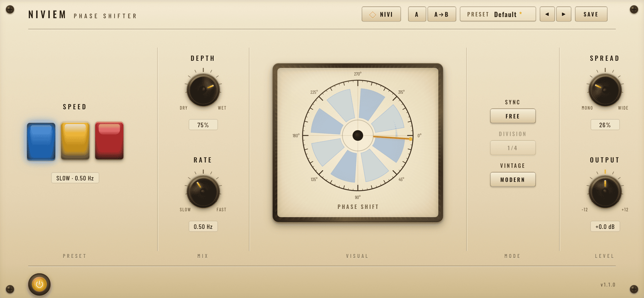644x298 pixels.
Task: Toggle the FREE sync button
Action: coord(513,116)
